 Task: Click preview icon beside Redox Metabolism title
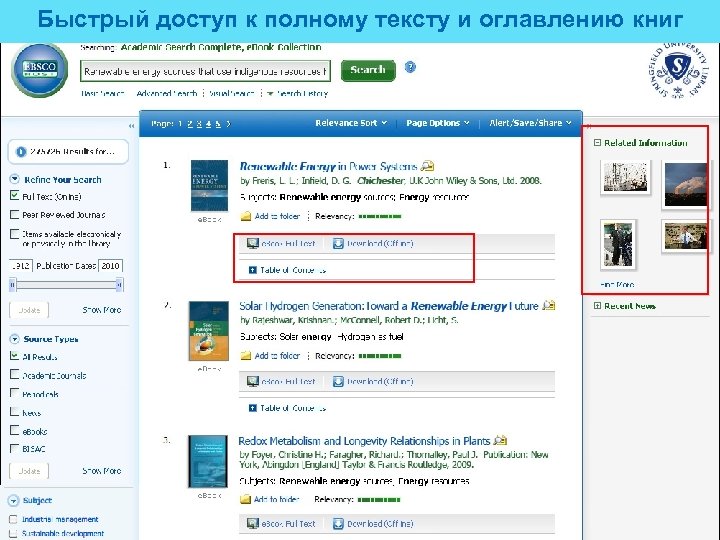click(x=500, y=440)
